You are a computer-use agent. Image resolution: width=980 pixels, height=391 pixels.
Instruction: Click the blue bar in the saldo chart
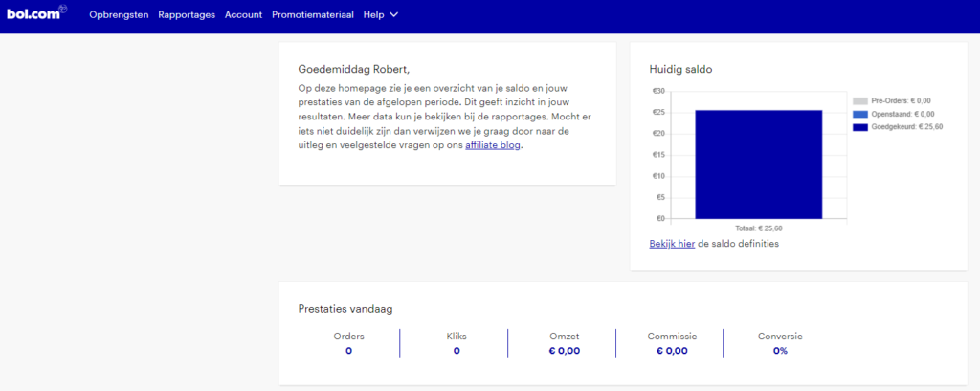click(x=758, y=163)
